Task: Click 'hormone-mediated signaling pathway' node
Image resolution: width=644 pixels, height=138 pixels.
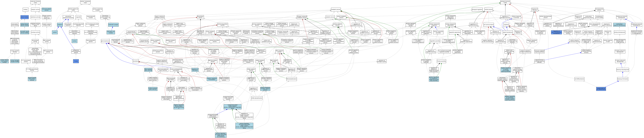Action: [x=540, y=52]
